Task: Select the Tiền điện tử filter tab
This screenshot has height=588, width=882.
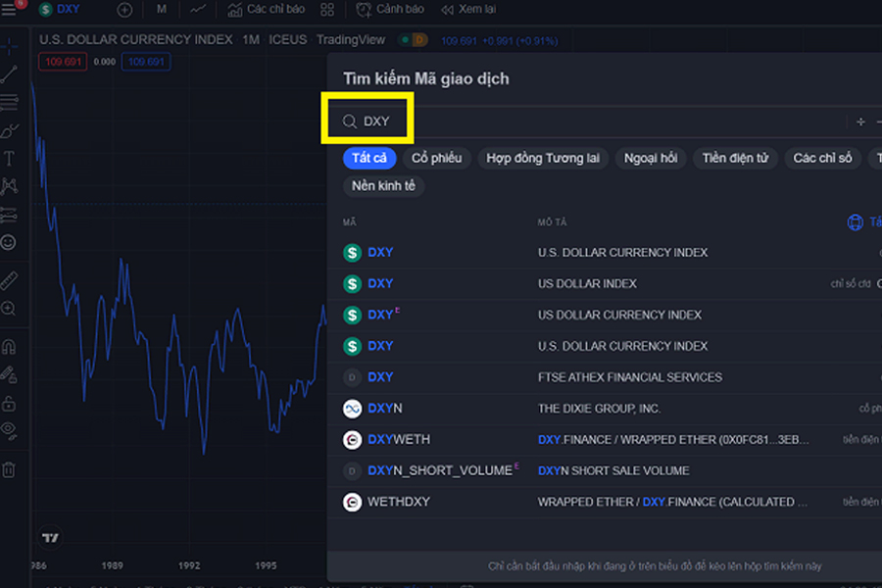Action: click(x=735, y=158)
